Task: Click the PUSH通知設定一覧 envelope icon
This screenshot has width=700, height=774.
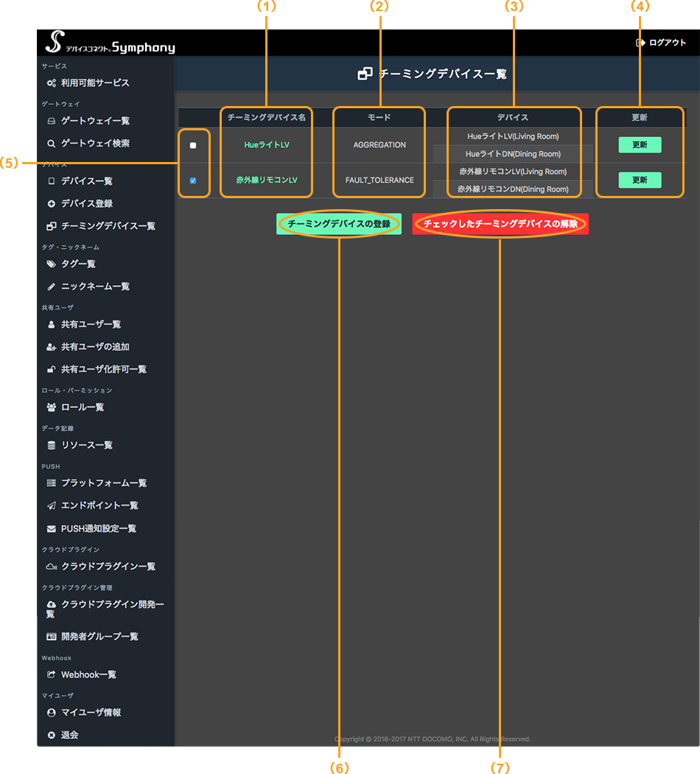Action: click(x=52, y=529)
